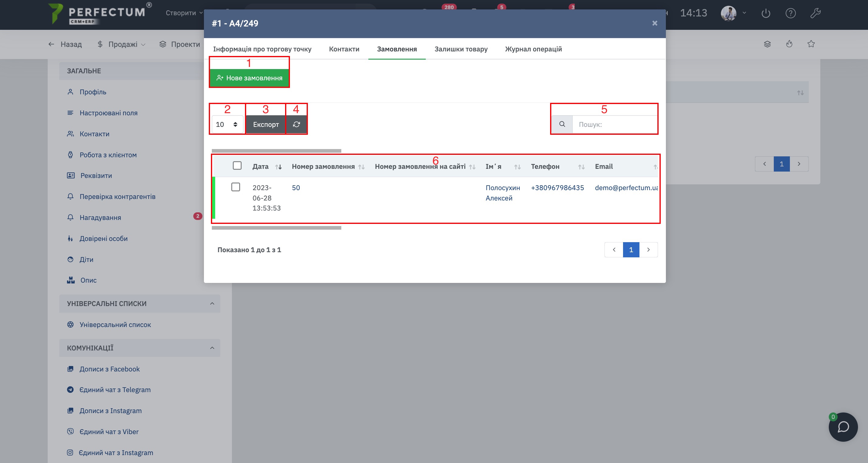Switch to Контакти tab in dialog
Viewport: 868px width, 463px height.
coord(344,49)
